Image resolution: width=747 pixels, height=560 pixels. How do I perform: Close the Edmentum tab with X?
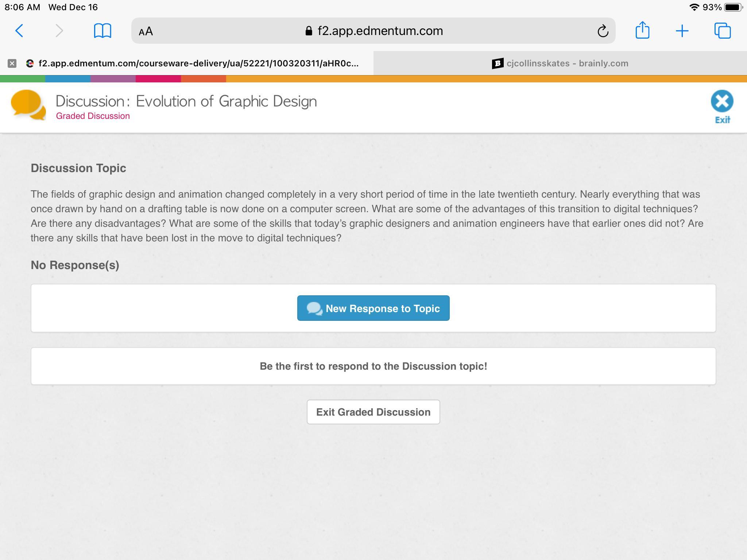pos(12,63)
